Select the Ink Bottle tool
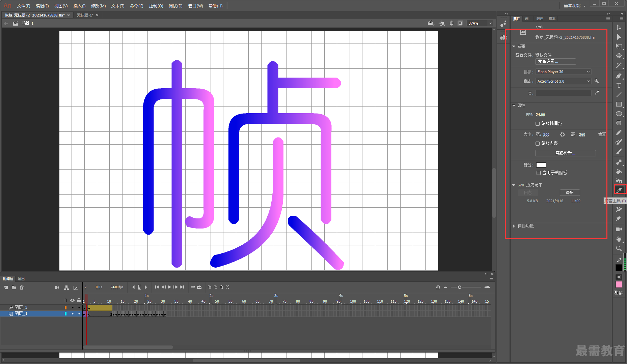 619,181
